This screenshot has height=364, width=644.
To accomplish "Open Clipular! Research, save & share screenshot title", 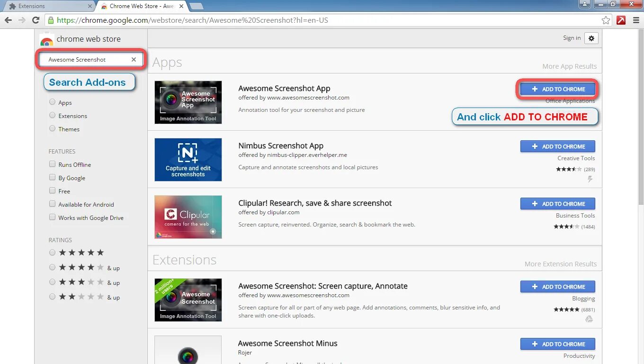I will (315, 203).
